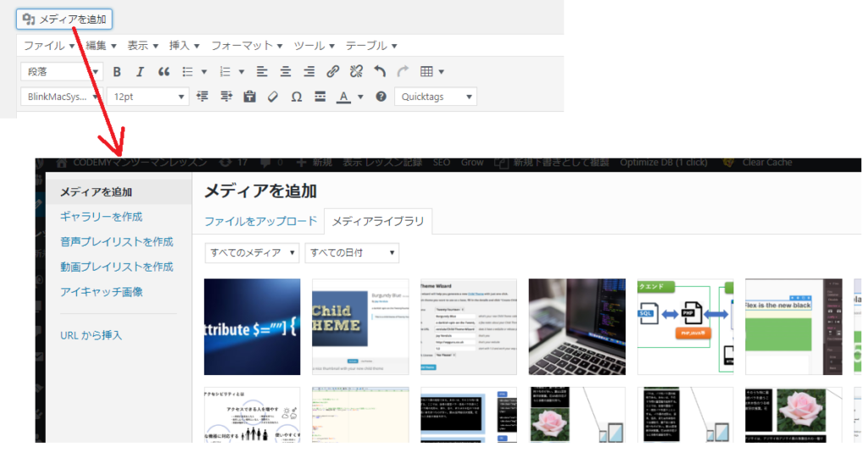Select the laptop photo thumbnail
Screen dimensions: 868x453
click(576, 327)
